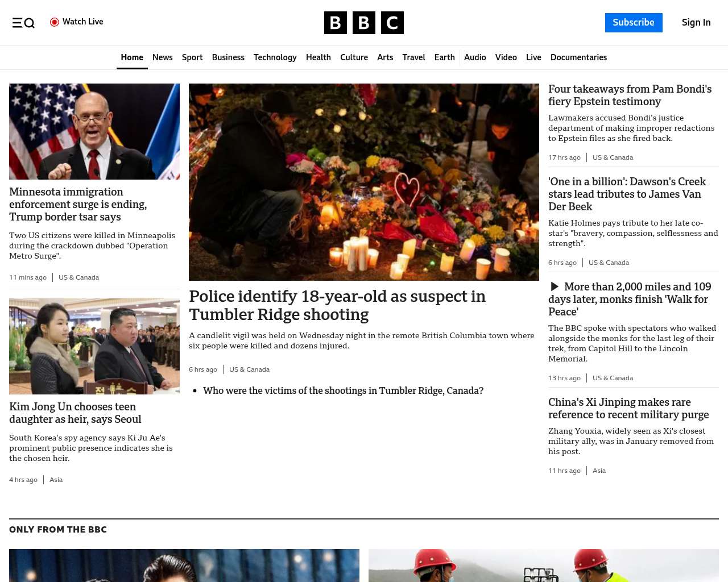Open the red hard hats workers thumbnail
The image size is (728, 582).
coord(544,566)
